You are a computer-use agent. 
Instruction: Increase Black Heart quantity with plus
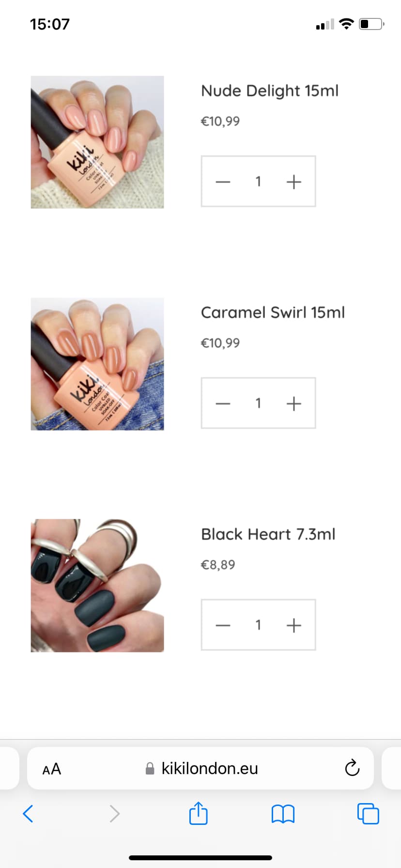point(294,625)
